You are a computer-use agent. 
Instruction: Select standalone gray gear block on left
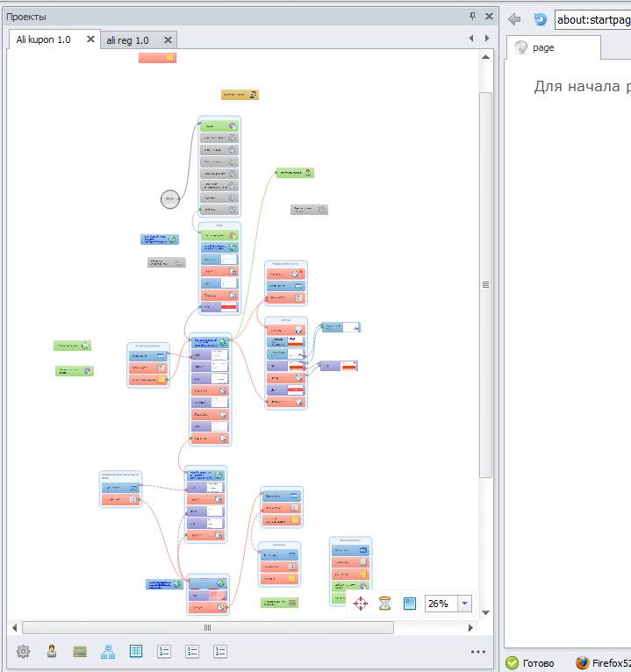(x=167, y=262)
